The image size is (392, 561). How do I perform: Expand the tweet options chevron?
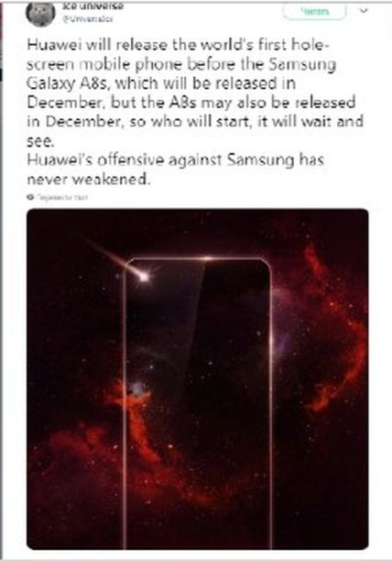point(364,11)
